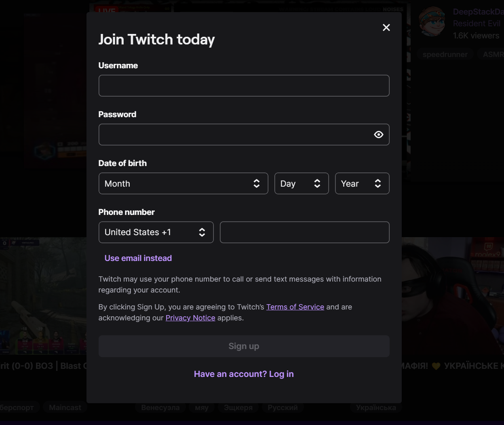This screenshot has width=504, height=425.
Task: Select the speedrunner tag
Action: tap(445, 55)
